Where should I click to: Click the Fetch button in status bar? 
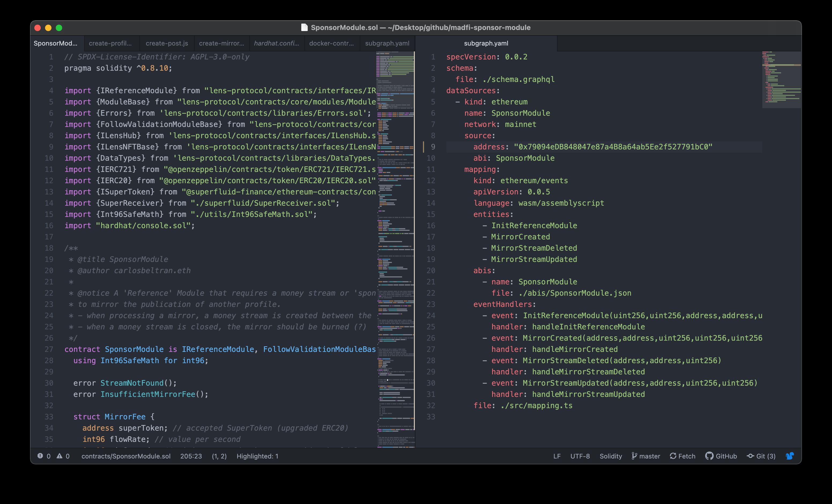[x=682, y=456]
